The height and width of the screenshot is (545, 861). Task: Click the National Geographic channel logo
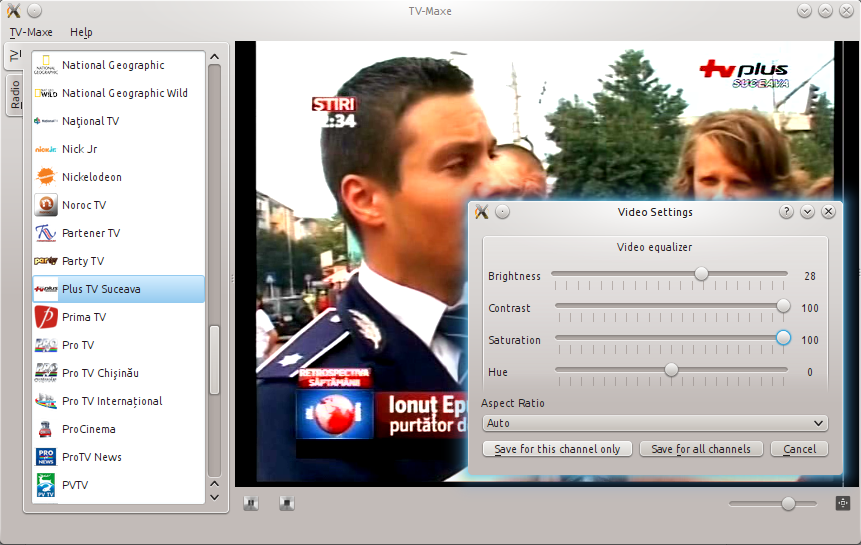point(46,65)
